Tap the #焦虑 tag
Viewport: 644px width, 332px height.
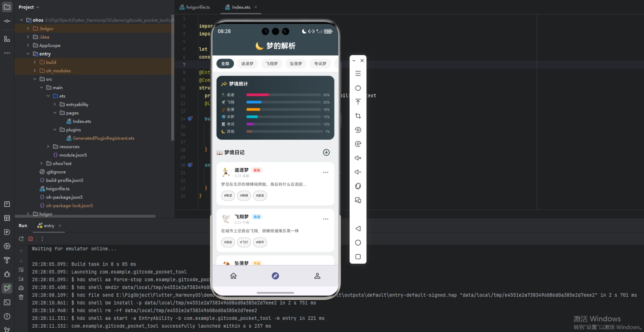tap(228, 196)
